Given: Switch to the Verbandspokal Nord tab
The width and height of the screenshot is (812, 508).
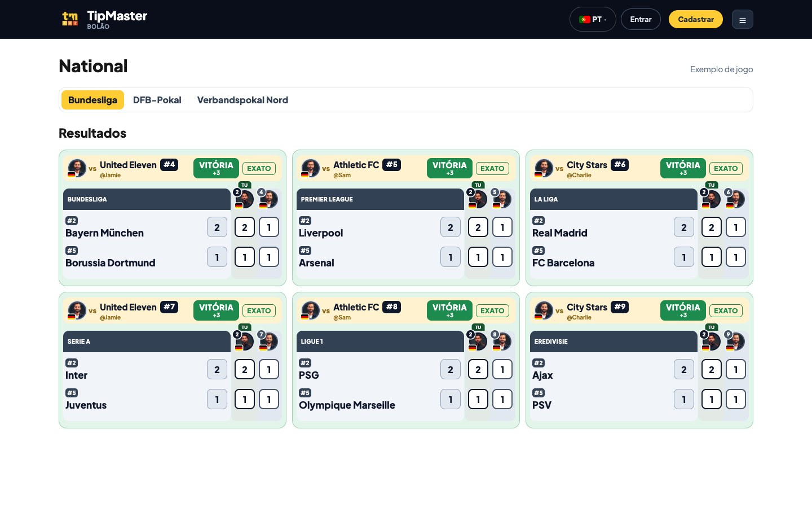Looking at the screenshot, I should [x=242, y=100].
